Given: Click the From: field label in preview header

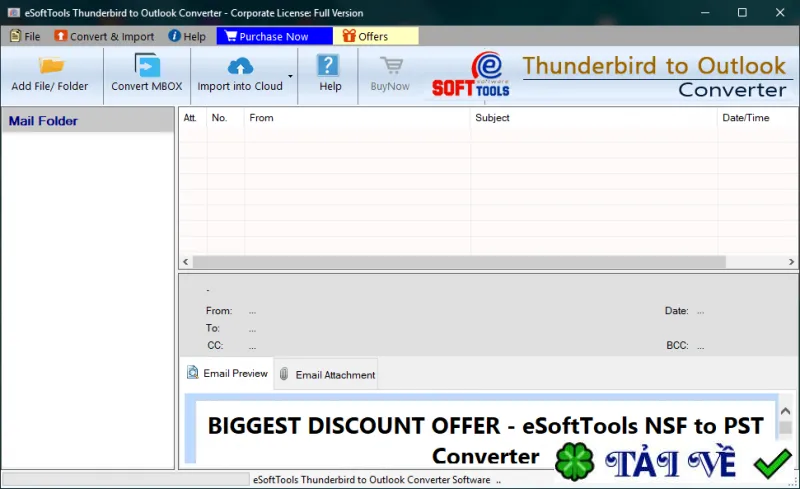Looking at the screenshot, I should 219,311.
